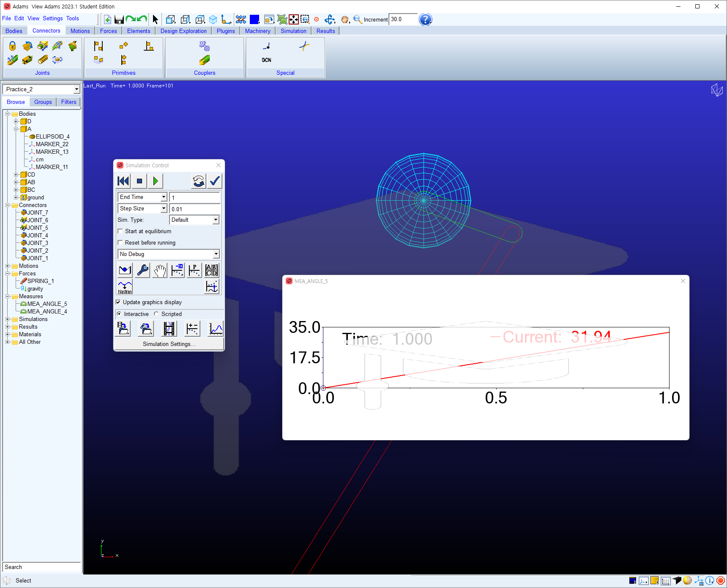Open the Sim. Type Default dropdown

point(194,220)
